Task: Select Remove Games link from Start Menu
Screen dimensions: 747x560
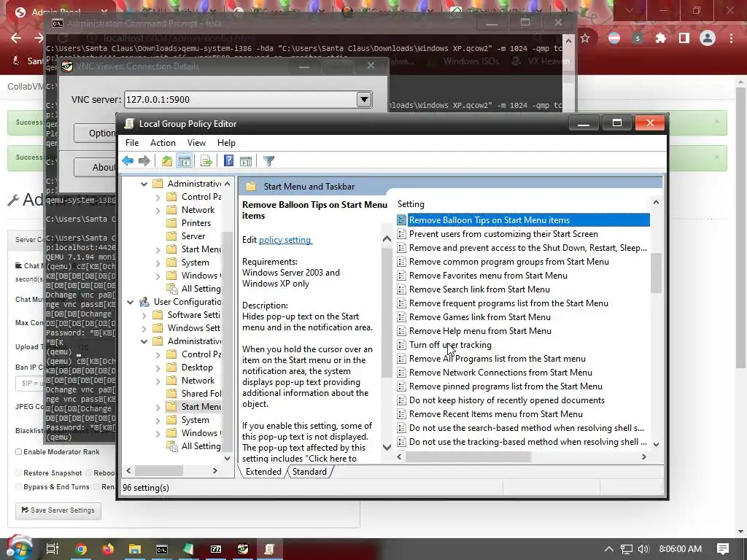Action: [480, 317]
